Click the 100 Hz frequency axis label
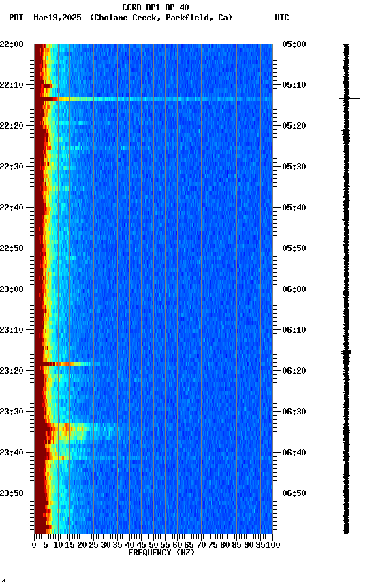The width and height of the screenshot is (376, 588). pos(274,545)
